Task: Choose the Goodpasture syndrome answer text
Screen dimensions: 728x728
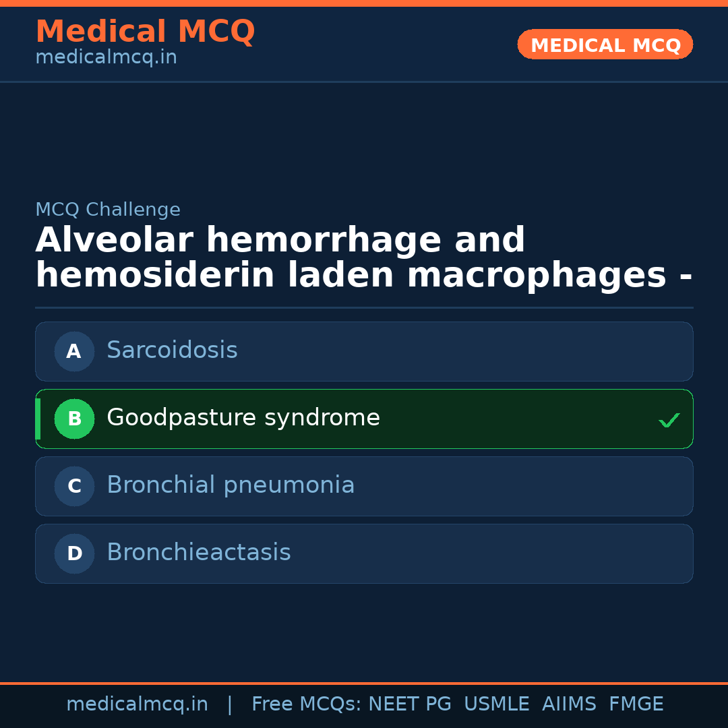Action: [x=243, y=418]
